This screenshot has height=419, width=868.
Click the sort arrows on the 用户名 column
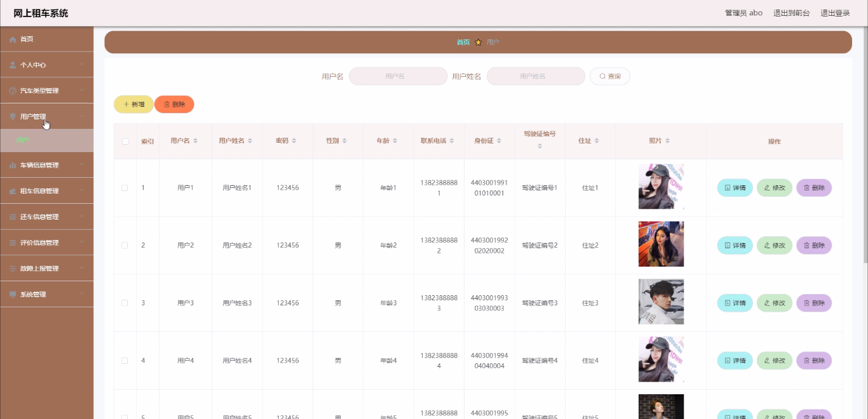point(196,141)
